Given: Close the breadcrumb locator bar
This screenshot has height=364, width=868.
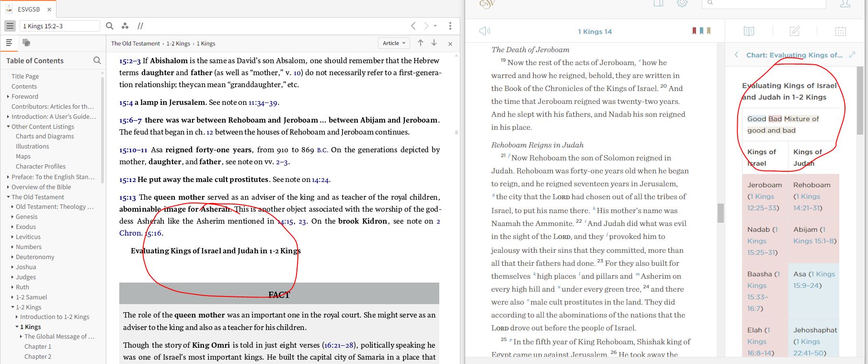Looking at the screenshot, I should 450,44.
